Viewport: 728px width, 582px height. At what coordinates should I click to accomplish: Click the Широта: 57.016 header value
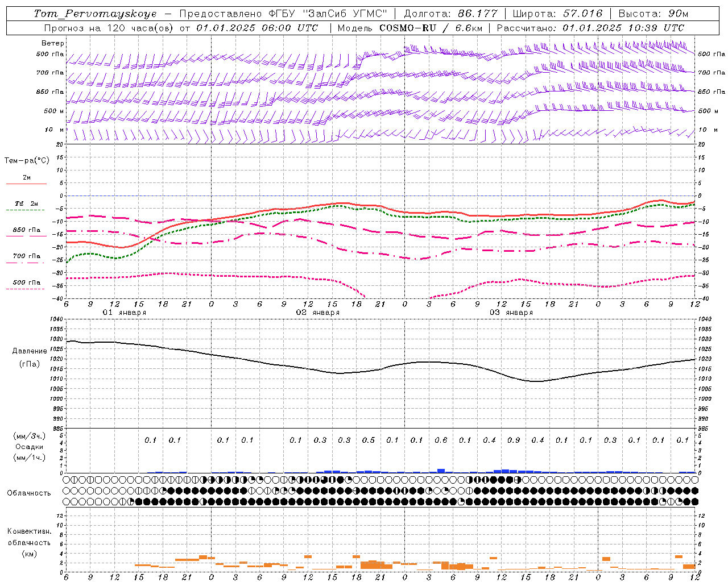557,14
